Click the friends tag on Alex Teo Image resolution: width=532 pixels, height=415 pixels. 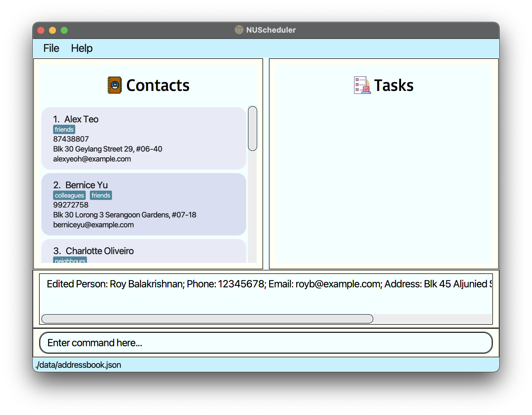pyautogui.click(x=64, y=129)
